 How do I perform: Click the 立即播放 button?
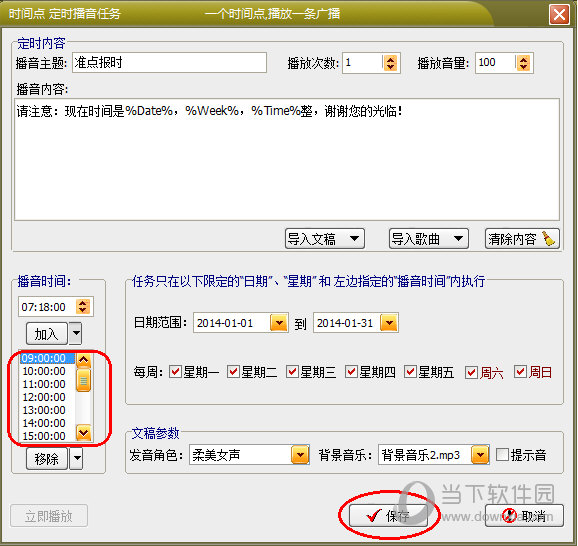[x=49, y=516]
